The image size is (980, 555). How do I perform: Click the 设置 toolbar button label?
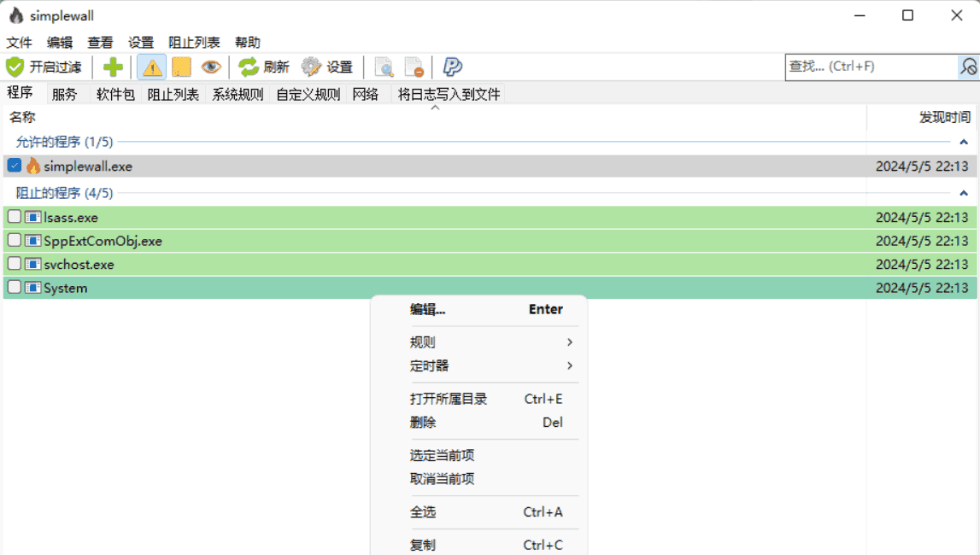pos(339,67)
